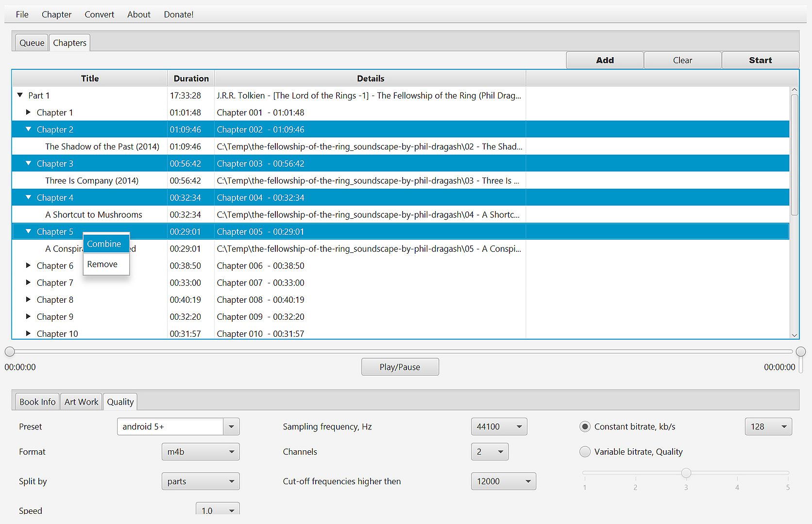Open the Convert menu
The width and height of the screenshot is (812, 524).
coord(99,15)
